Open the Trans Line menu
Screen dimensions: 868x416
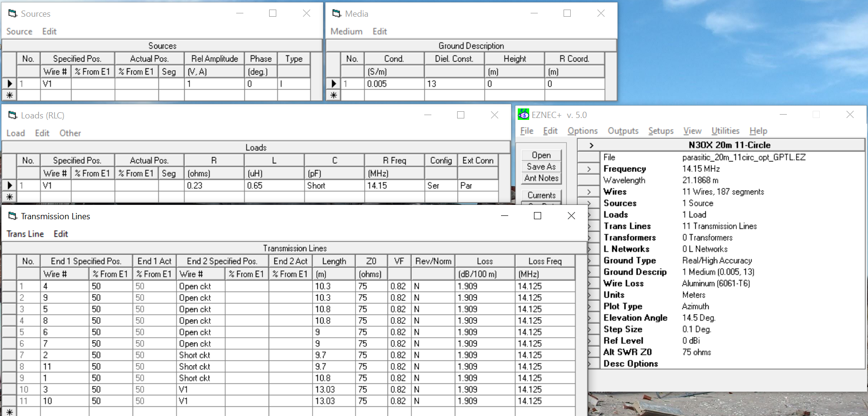[25, 234]
